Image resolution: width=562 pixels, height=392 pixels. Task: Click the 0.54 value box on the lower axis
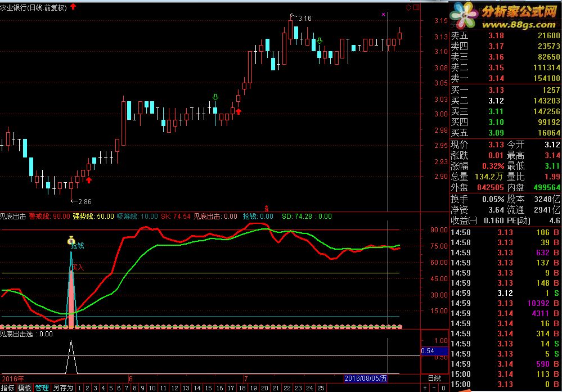pyautogui.click(x=434, y=351)
